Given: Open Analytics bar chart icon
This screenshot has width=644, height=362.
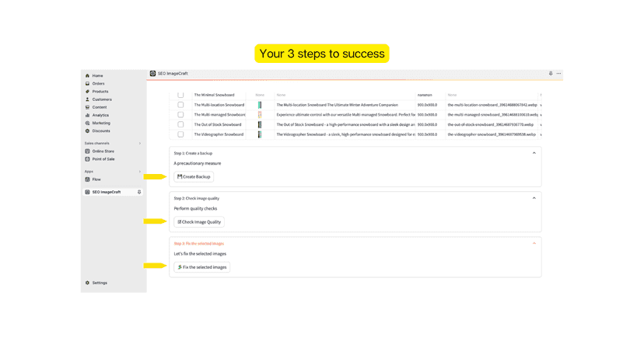Looking at the screenshot, I should 87,115.
